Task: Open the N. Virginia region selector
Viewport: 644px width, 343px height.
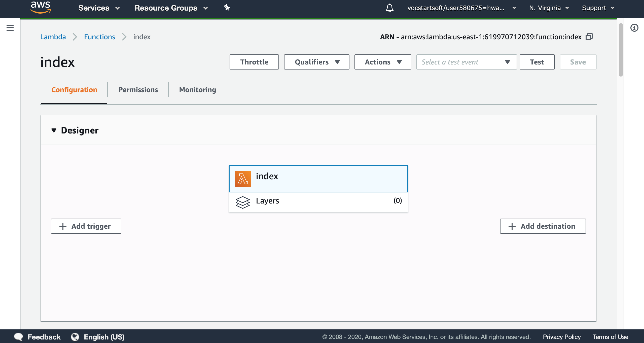Action: (x=549, y=8)
